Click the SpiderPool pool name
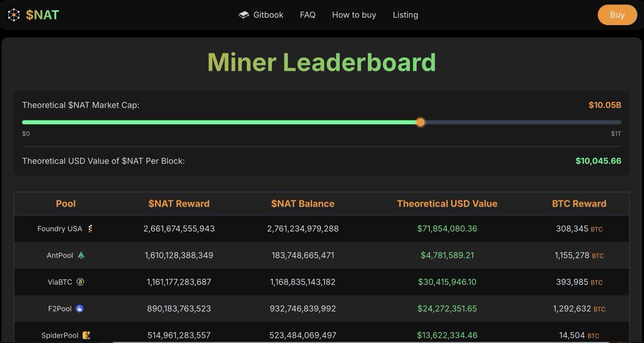 [x=60, y=335]
